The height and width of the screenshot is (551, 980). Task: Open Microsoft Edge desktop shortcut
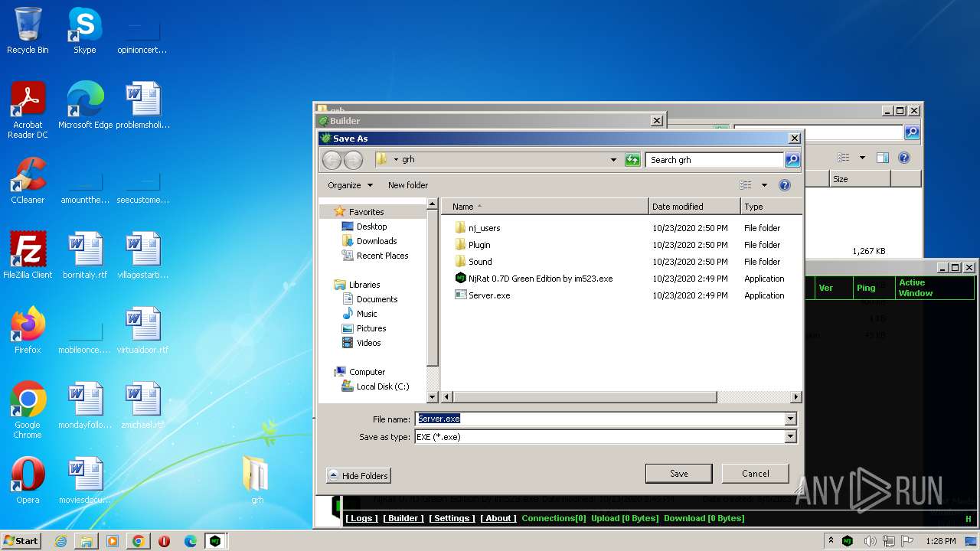point(85,106)
